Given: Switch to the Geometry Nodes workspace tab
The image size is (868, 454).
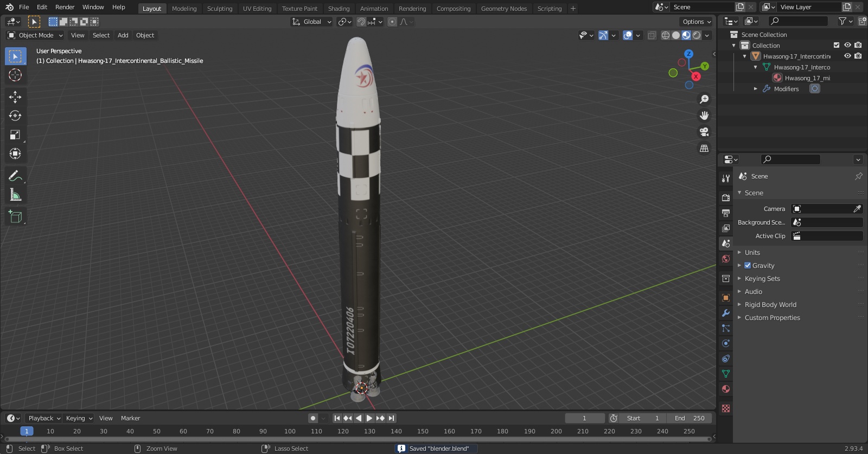Looking at the screenshot, I should pos(504,9).
